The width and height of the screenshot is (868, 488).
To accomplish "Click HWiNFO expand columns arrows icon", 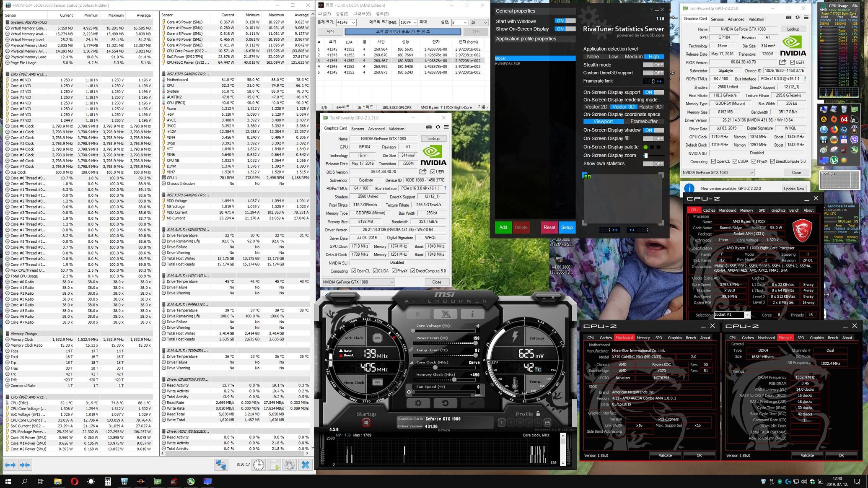I will (x=10, y=465).
